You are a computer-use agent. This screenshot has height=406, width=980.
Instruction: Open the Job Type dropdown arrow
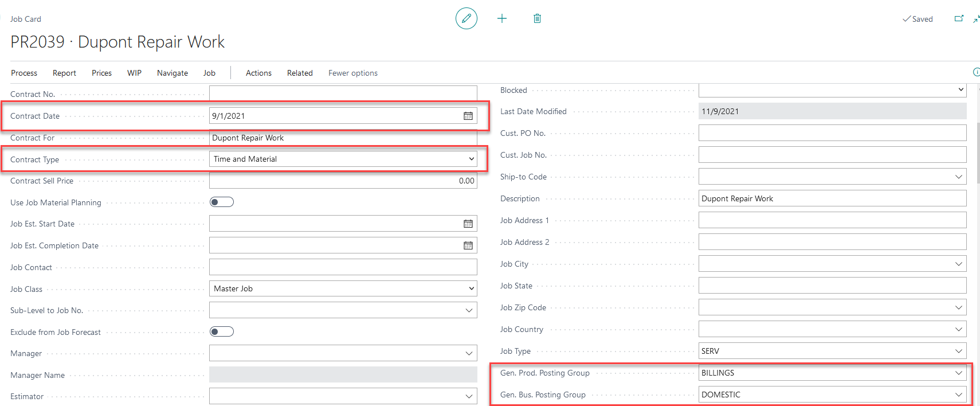point(958,351)
